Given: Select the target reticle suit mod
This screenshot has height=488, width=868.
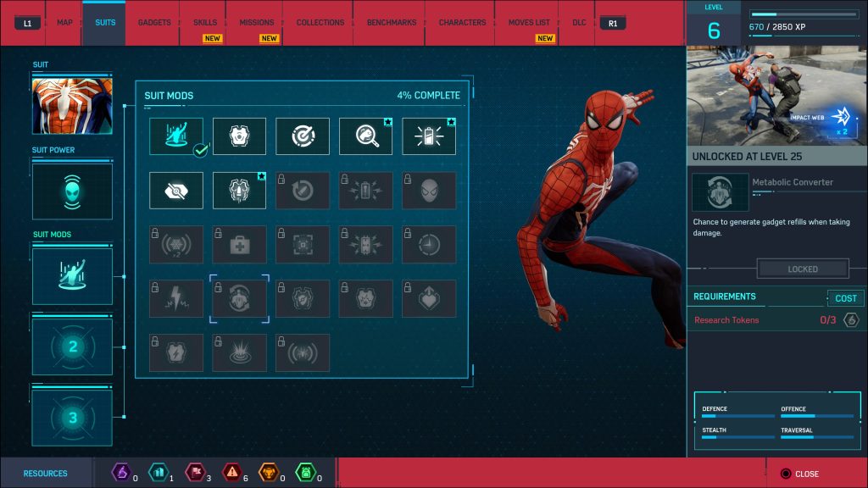Looking at the screenshot, I should (x=303, y=136).
